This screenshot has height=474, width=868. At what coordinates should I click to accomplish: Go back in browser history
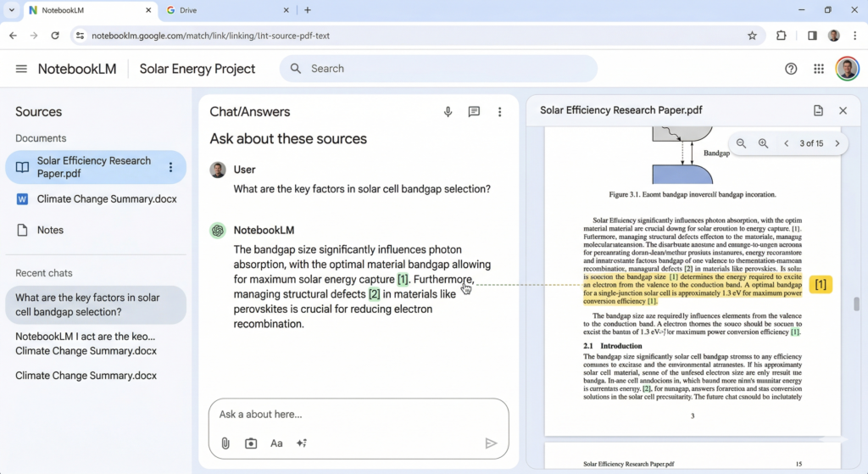(x=13, y=36)
